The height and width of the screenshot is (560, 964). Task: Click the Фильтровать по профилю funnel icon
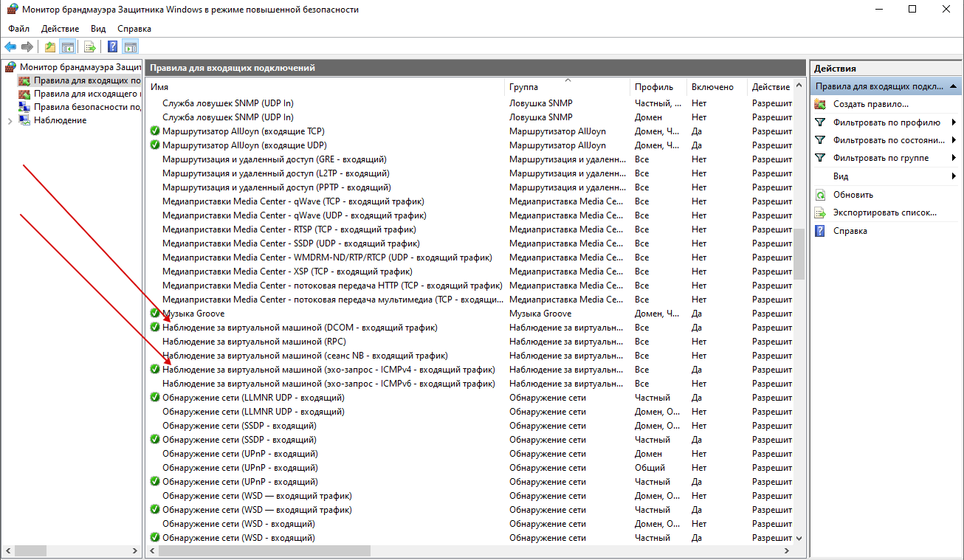tap(820, 122)
